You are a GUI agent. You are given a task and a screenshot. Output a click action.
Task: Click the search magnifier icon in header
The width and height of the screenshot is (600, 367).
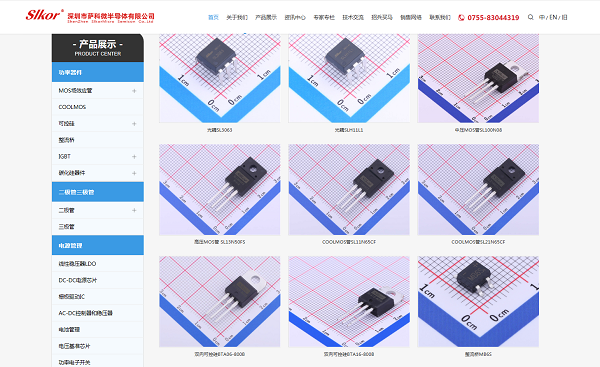pos(530,17)
